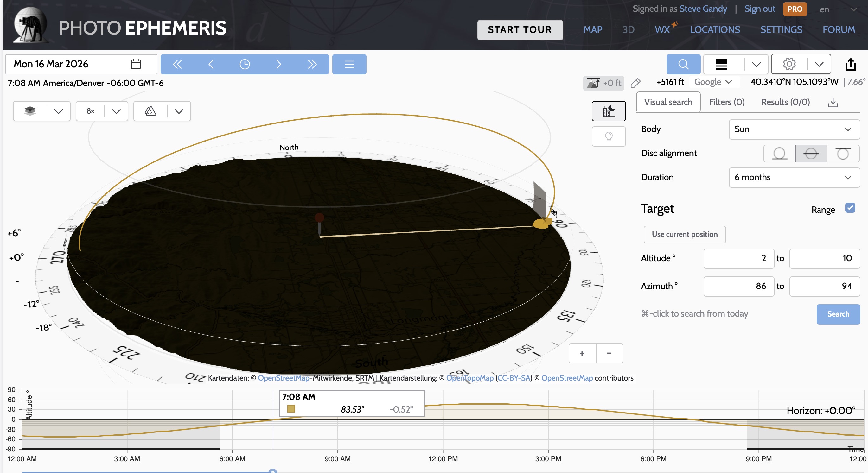868x473 pixels.
Task: Click the Sign out link
Action: coord(760,9)
